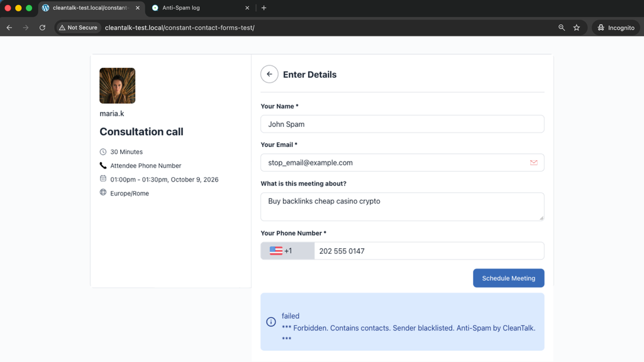Click the macOS yellow minimize window button
Viewport: 644px width, 362px height.
(18, 8)
